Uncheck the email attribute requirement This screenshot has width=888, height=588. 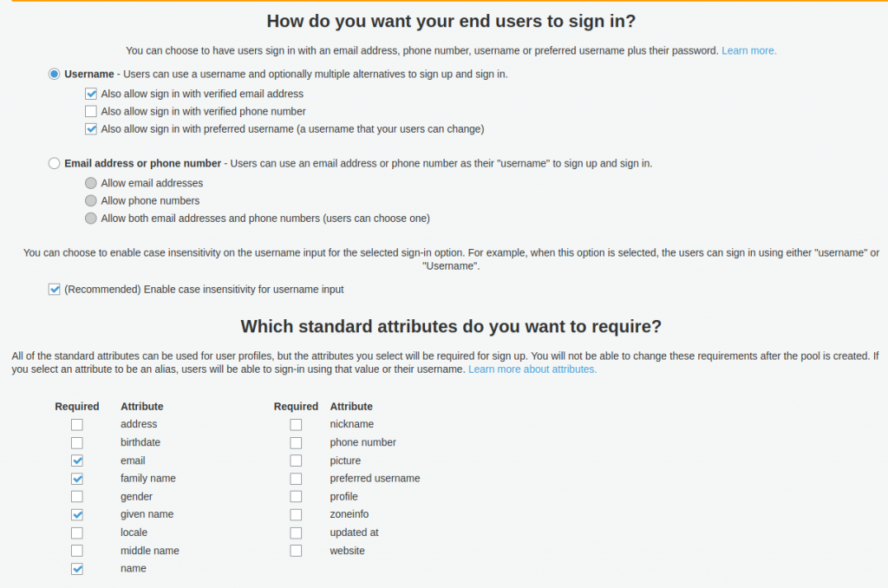(76, 461)
